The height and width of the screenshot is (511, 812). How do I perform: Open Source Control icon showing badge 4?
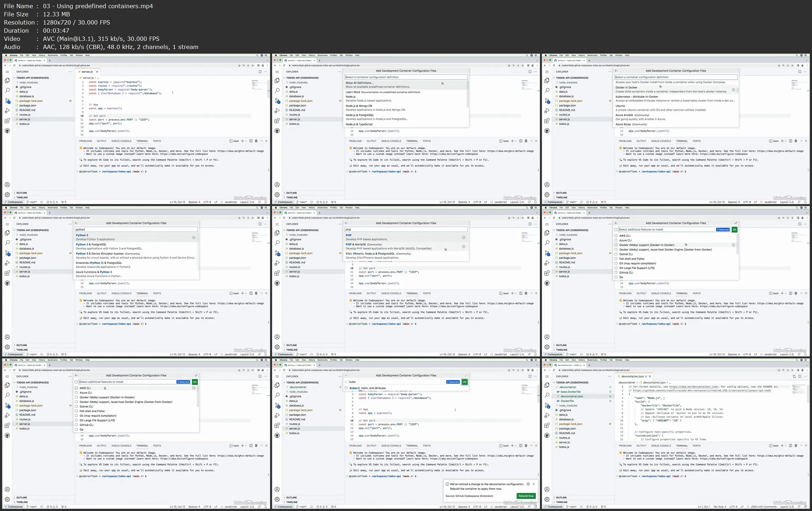pyautogui.click(x=547, y=405)
